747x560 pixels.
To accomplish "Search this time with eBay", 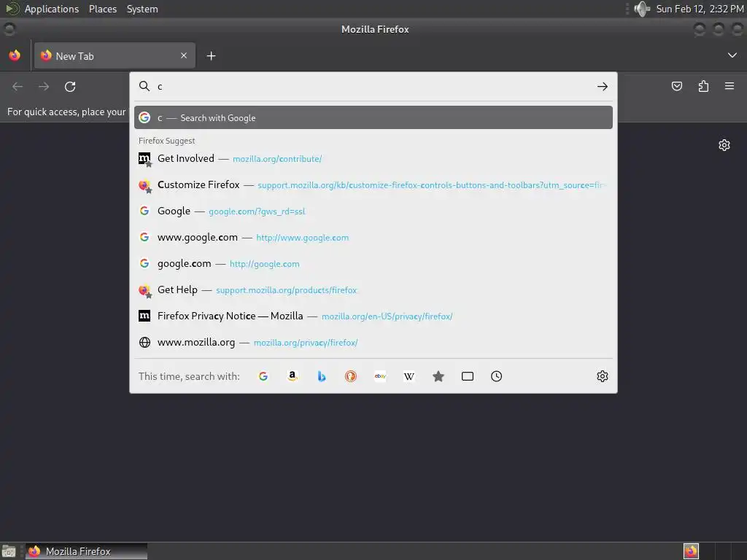I will 379,376.
